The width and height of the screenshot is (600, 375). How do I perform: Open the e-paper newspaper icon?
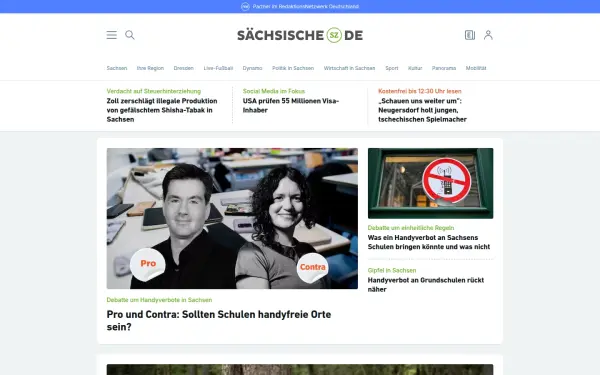pos(470,35)
